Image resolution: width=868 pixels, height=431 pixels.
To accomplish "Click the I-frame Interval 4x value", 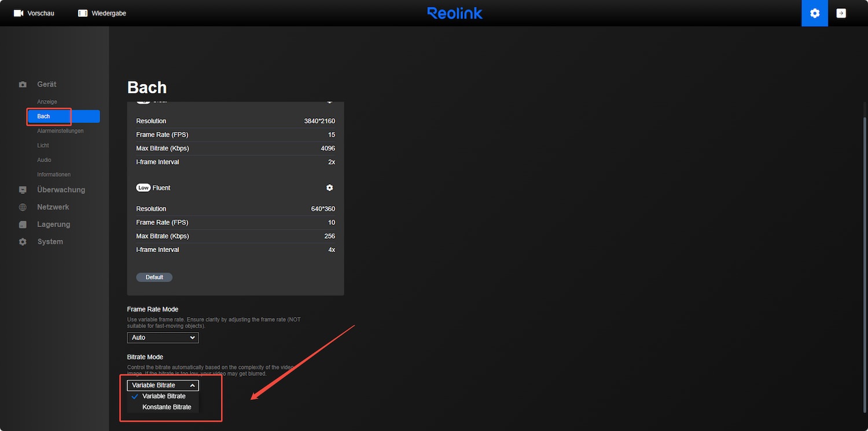I will (332, 250).
